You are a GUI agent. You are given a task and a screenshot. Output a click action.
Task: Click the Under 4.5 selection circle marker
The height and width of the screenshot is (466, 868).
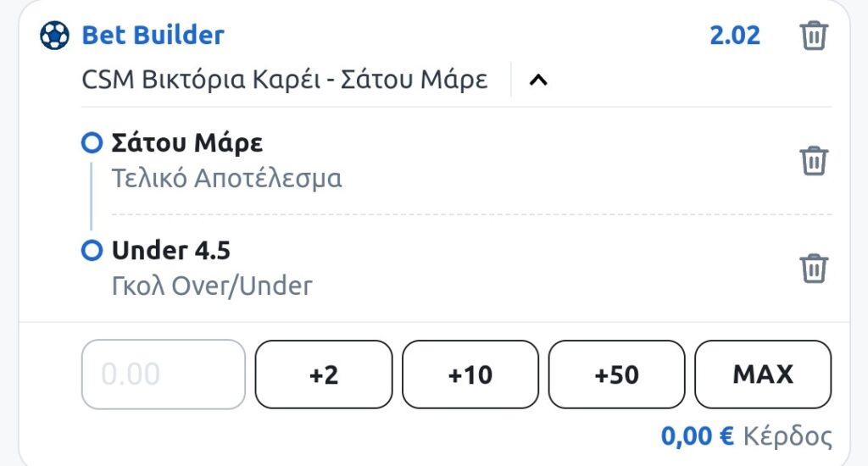[91, 251]
